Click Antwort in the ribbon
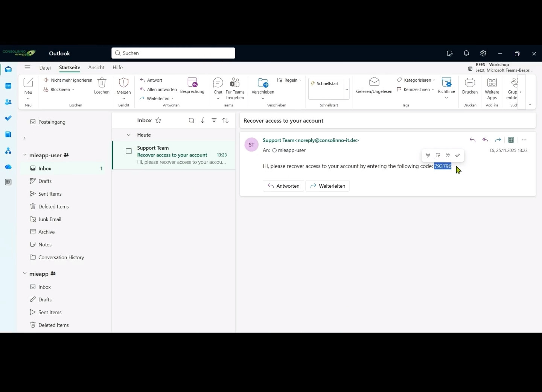 click(x=151, y=80)
